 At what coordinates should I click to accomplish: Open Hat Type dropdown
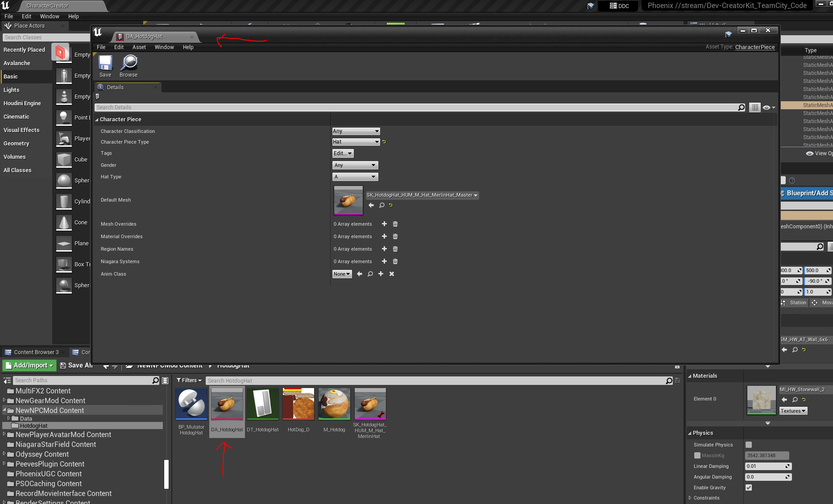[355, 177]
